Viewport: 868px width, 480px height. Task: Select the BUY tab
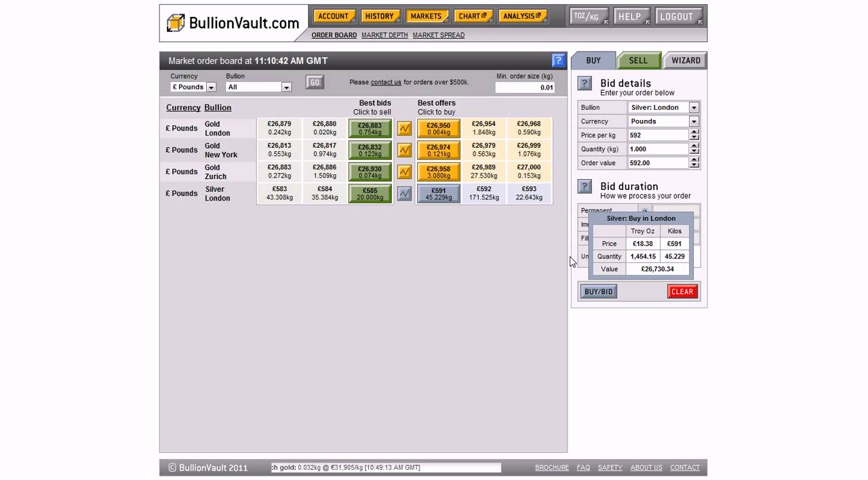[x=593, y=60]
